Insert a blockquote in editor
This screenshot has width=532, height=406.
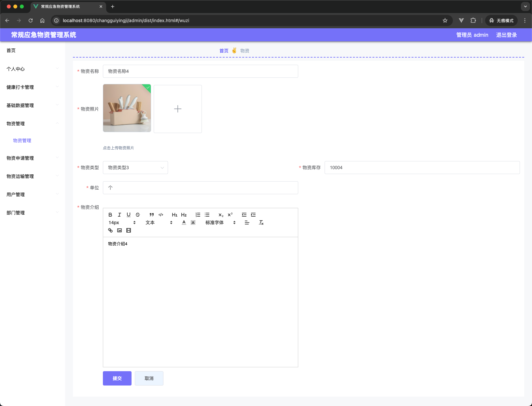152,215
